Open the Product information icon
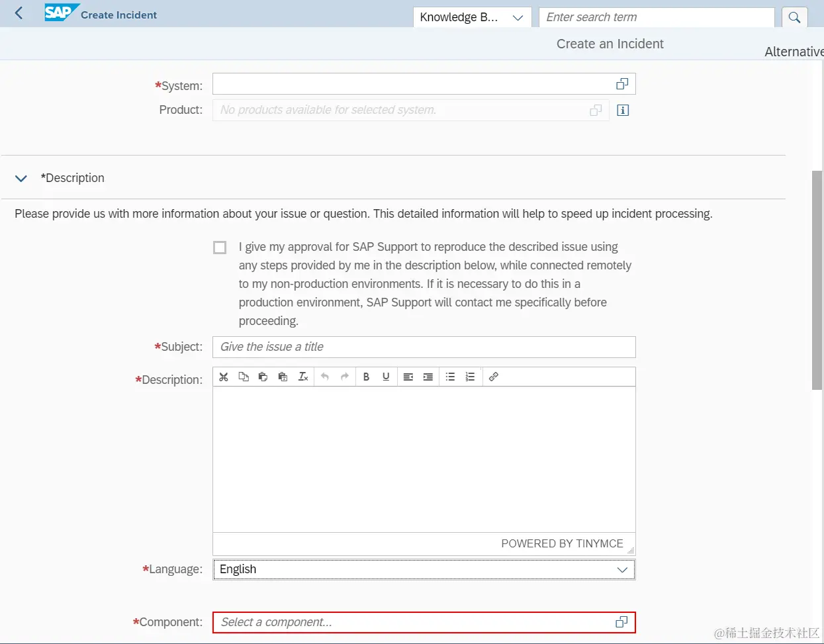This screenshot has height=644, width=824. tap(622, 110)
